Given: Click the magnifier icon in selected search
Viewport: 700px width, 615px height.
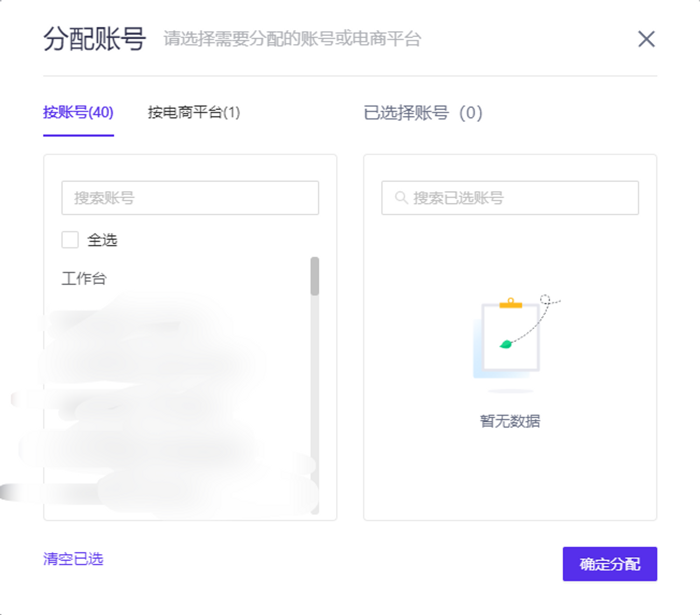Looking at the screenshot, I should pyautogui.click(x=401, y=198).
